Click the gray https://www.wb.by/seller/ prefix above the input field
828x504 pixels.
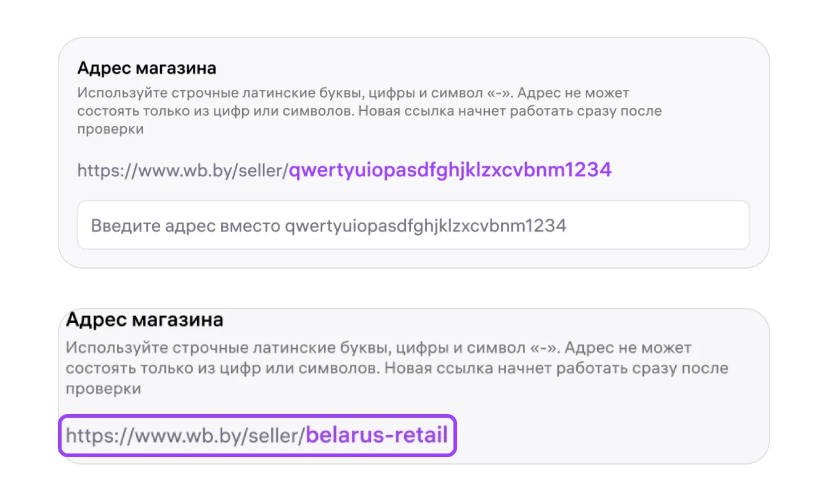click(183, 170)
